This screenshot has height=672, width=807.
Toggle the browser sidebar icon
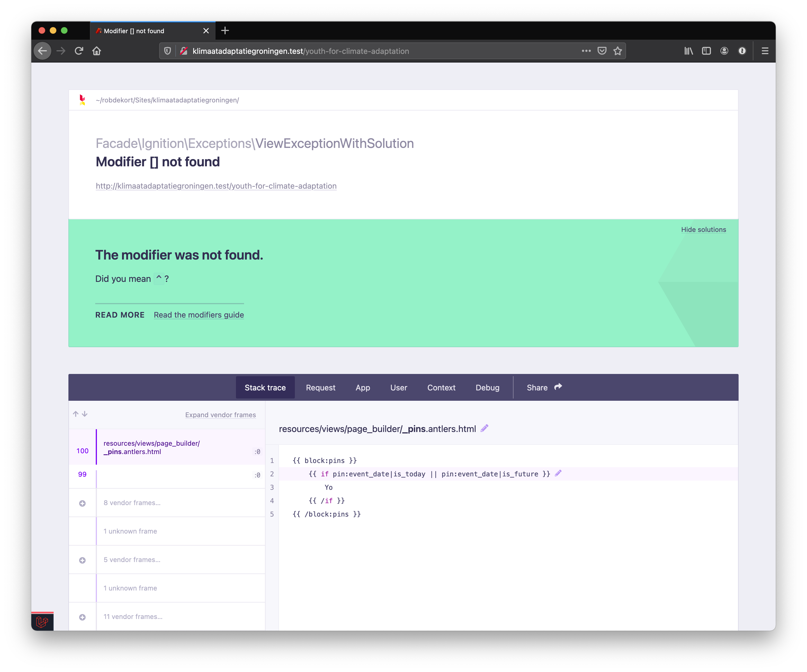[x=706, y=51]
